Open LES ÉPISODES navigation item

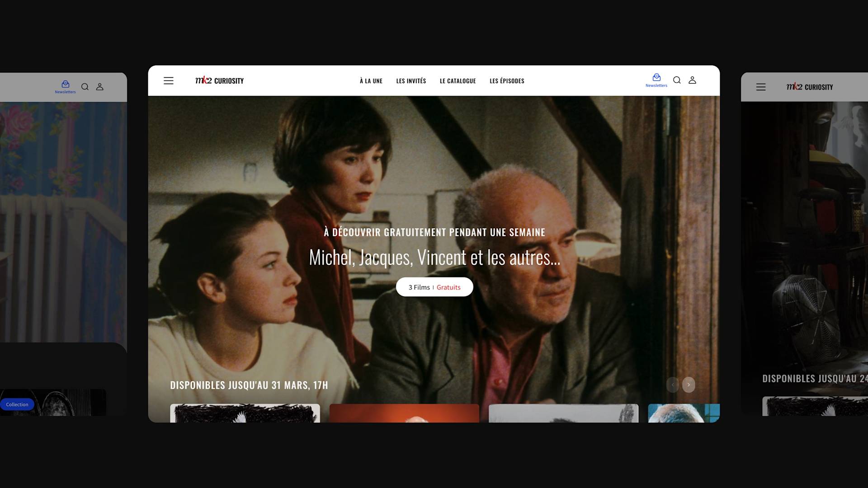(x=507, y=81)
